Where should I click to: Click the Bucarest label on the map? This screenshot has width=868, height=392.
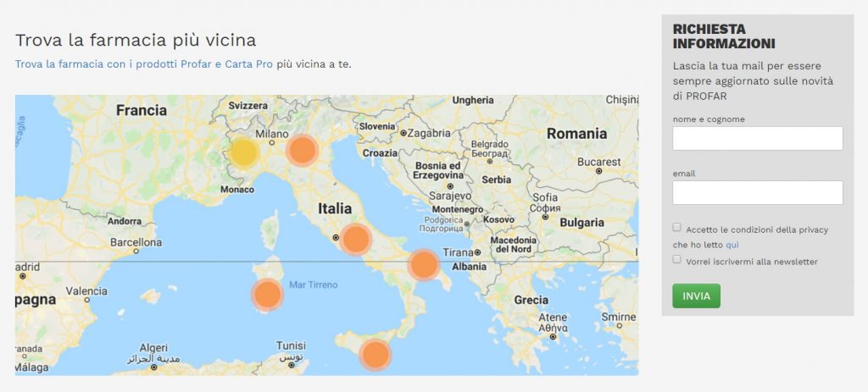pos(599,162)
